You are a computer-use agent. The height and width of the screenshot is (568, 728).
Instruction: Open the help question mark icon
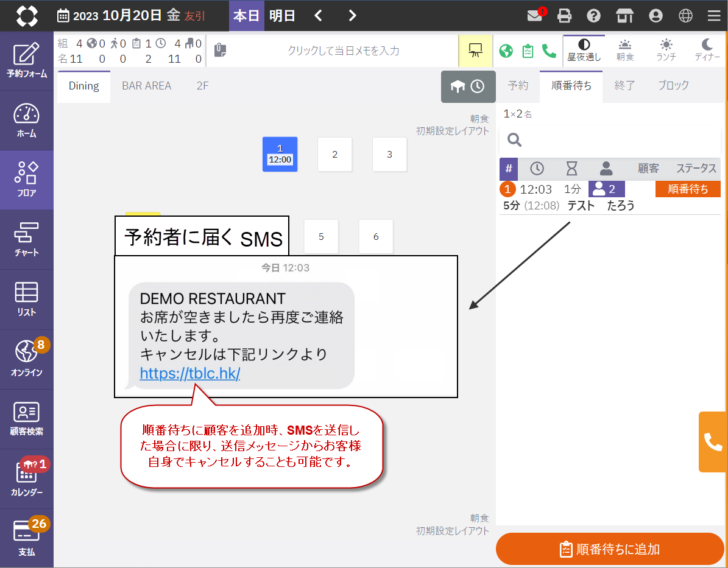click(x=594, y=16)
